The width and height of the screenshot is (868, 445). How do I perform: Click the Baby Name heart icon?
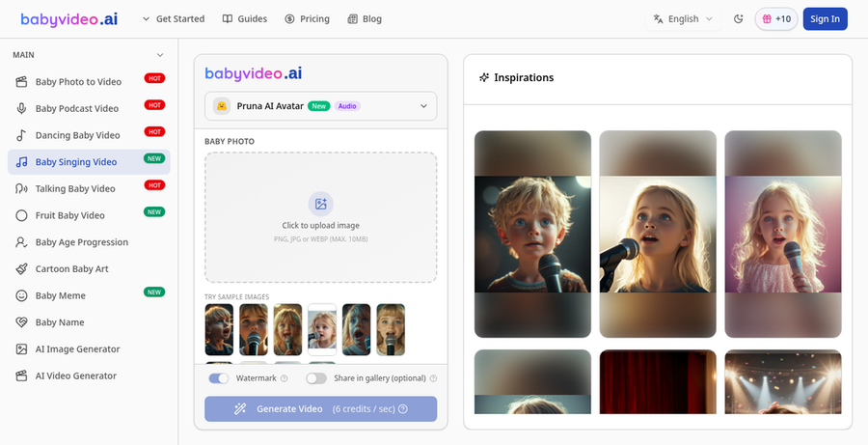pyautogui.click(x=21, y=322)
